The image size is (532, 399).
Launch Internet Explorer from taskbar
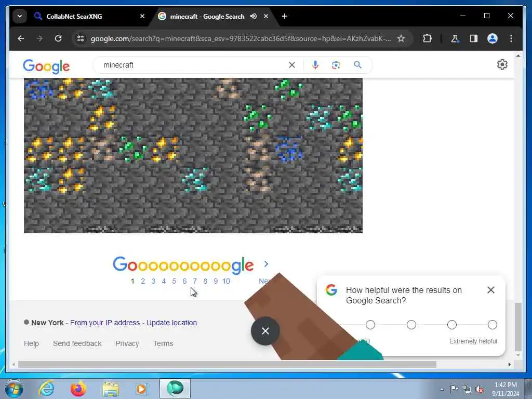click(x=46, y=389)
